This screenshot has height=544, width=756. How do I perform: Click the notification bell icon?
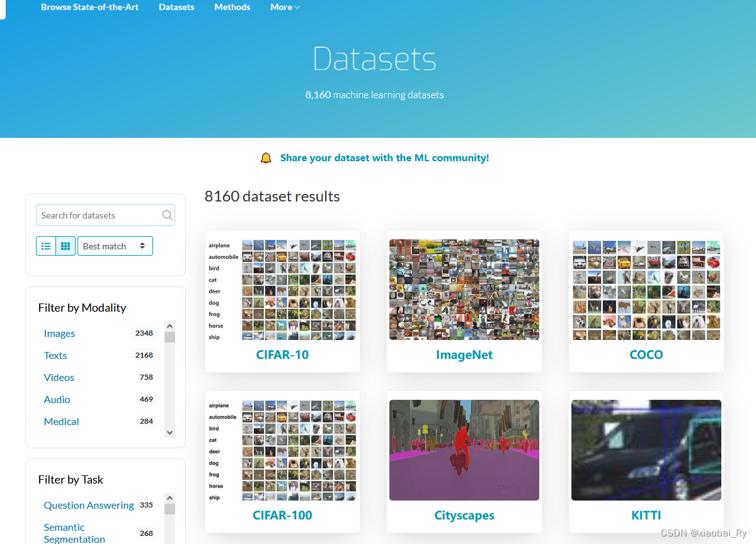pos(266,158)
